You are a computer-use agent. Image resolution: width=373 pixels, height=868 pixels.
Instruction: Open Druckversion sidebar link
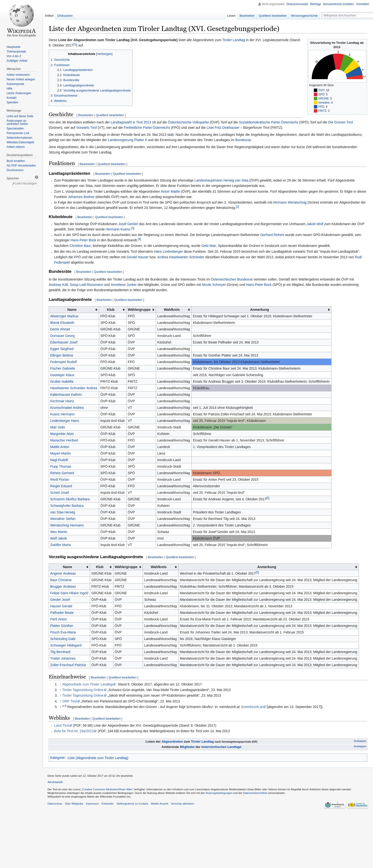[x=15, y=170]
